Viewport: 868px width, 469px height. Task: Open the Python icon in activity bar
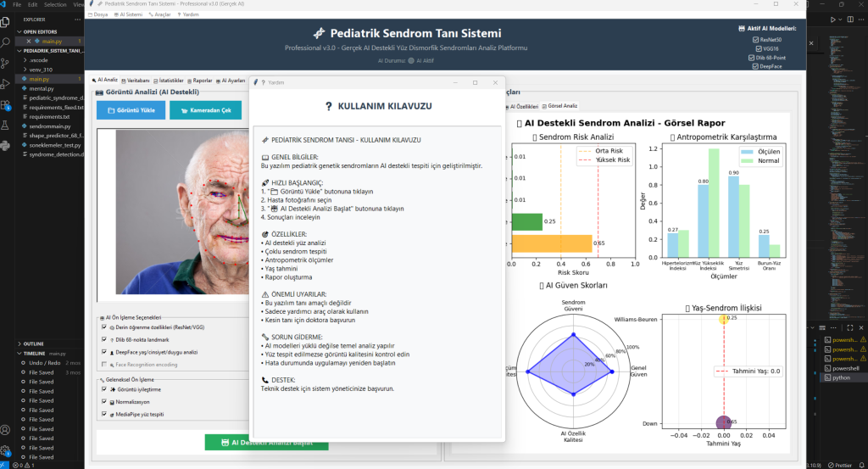coord(6,145)
